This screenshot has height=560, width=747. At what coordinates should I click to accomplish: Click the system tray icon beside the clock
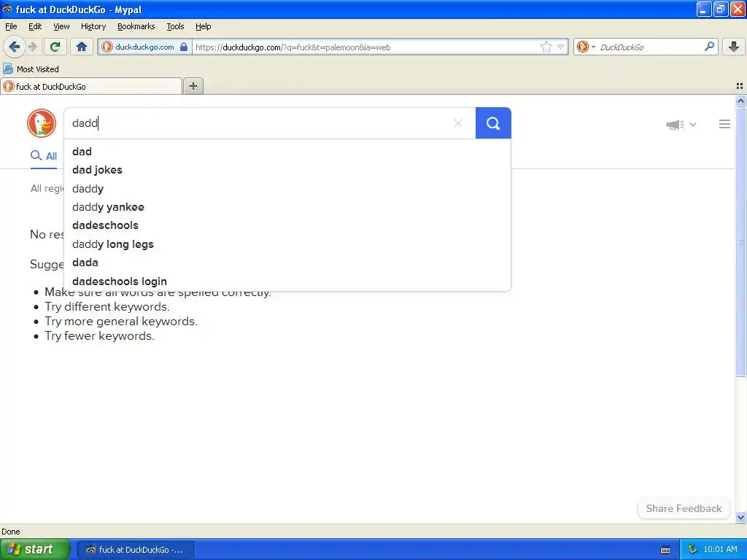pos(693,550)
